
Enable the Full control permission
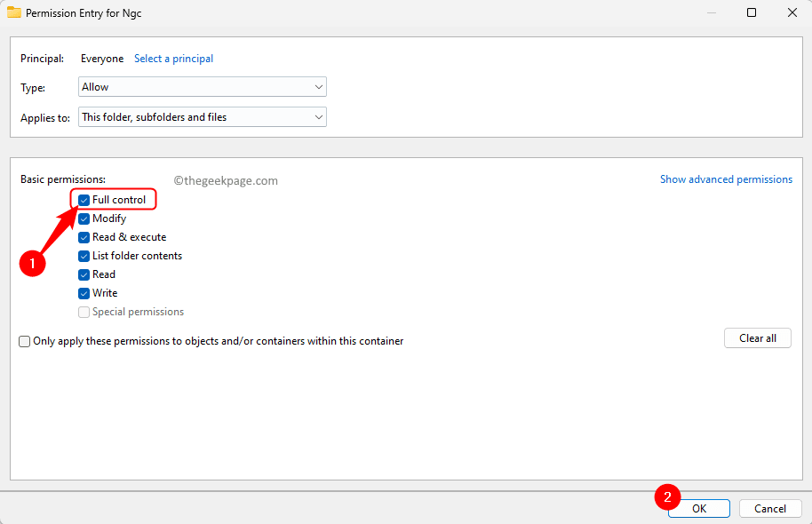(84, 199)
